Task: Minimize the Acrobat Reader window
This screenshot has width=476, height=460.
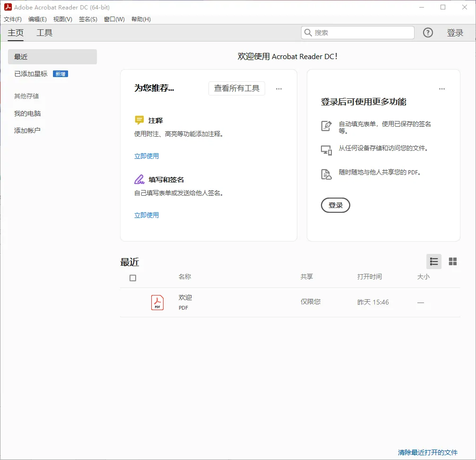Action: coord(421,7)
